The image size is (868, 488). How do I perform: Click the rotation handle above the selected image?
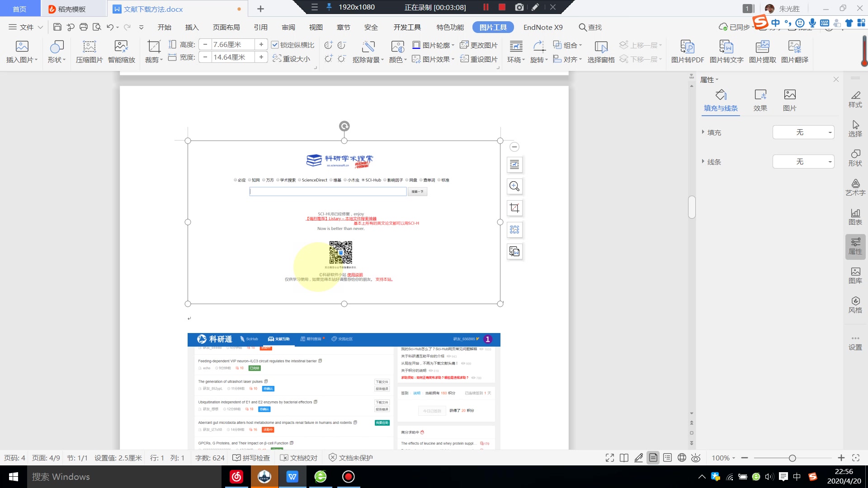click(x=344, y=126)
